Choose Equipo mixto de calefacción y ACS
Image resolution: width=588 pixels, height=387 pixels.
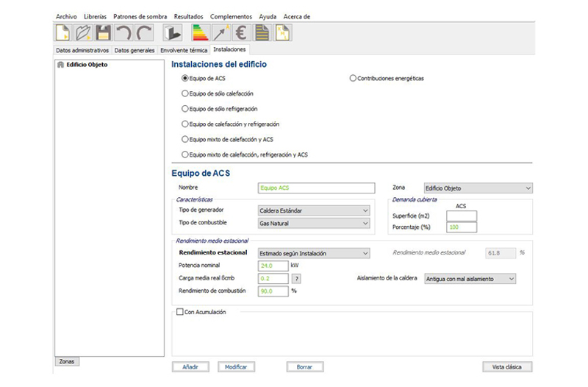[185, 139]
